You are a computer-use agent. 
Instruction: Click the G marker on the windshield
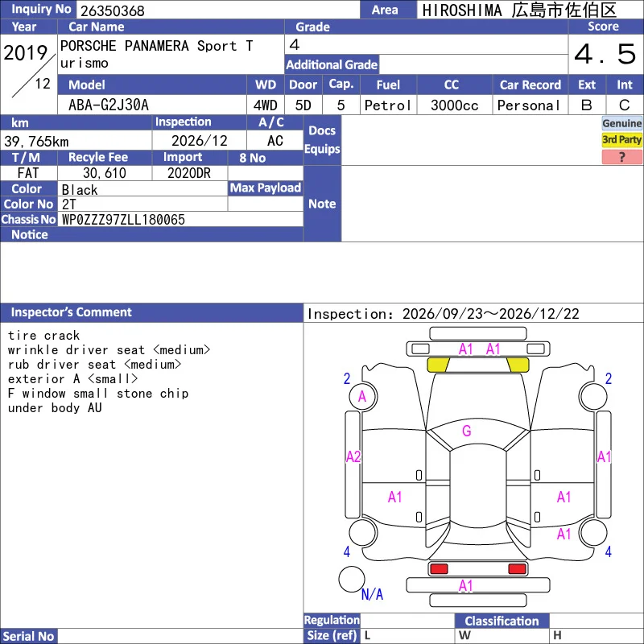coord(467,431)
